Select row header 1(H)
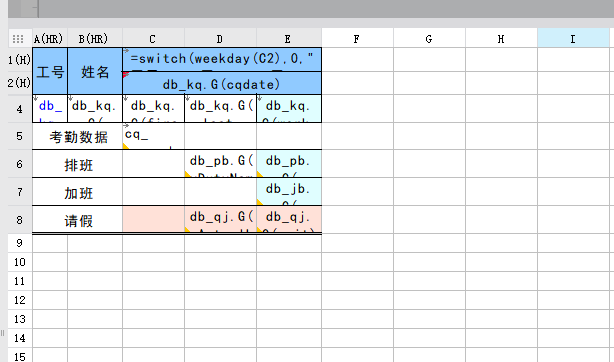 [20, 60]
